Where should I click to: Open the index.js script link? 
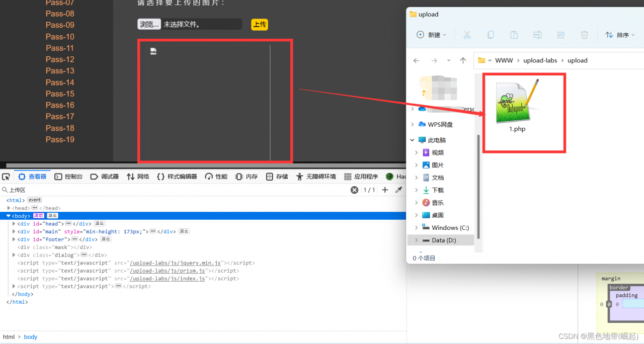tap(168, 279)
